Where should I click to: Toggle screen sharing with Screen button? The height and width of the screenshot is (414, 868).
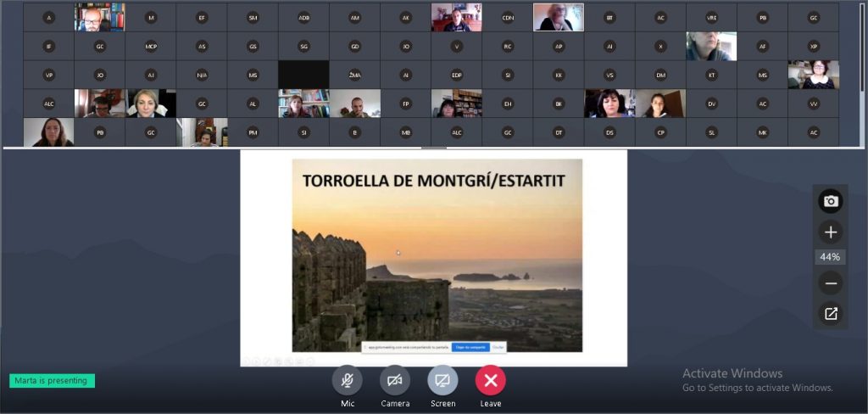click(442, 381)
